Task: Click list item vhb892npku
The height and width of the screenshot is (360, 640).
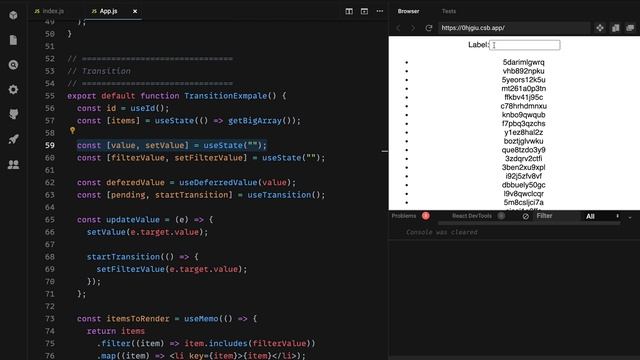Action: tap(523, 71)
